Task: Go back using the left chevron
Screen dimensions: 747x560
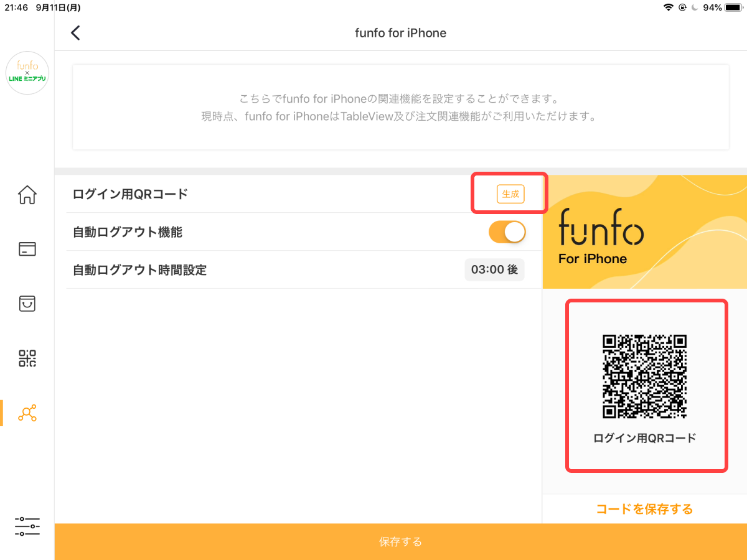Action: (75, 33)
